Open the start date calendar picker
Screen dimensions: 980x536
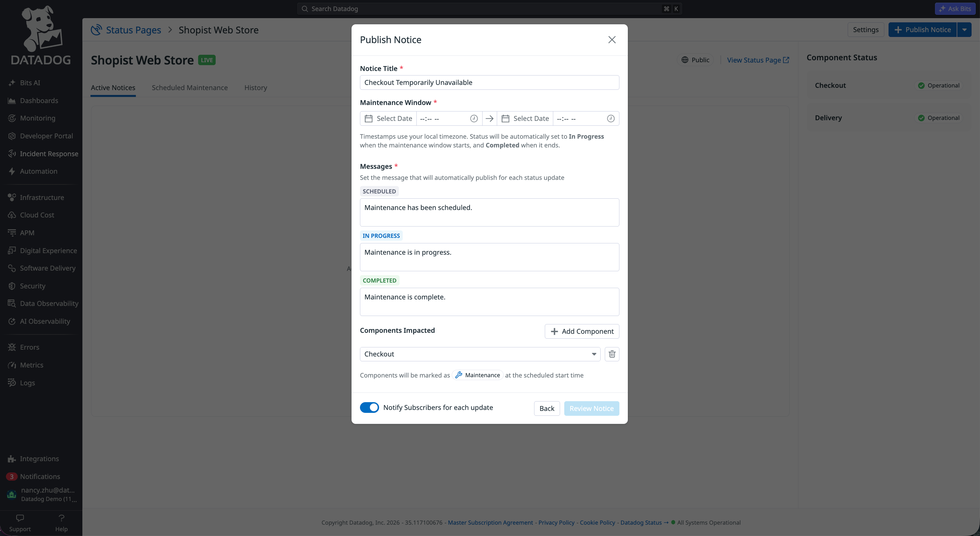pos(388,118)
